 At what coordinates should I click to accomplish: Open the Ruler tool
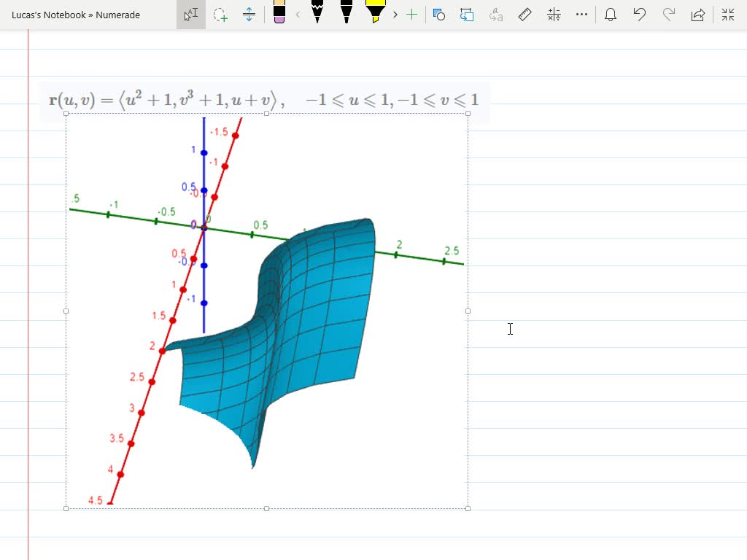click(525, 15)
